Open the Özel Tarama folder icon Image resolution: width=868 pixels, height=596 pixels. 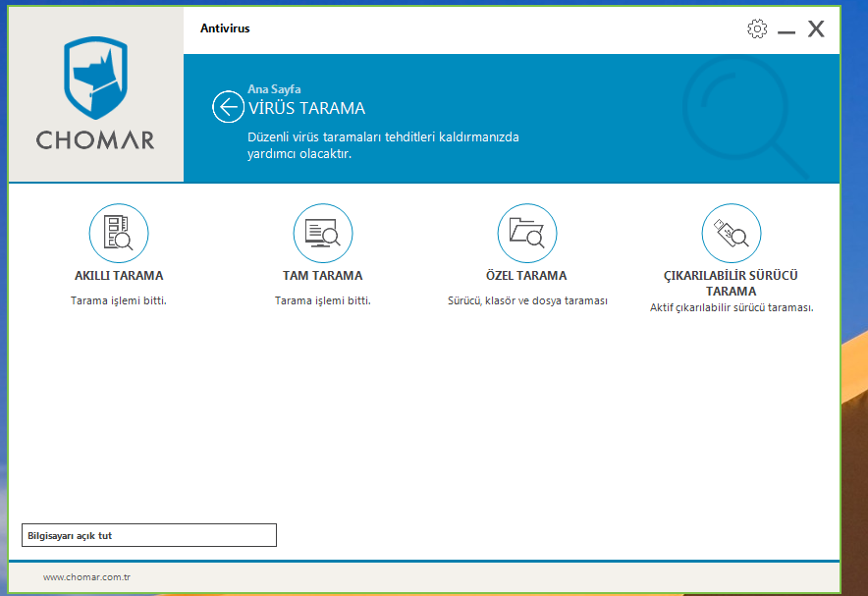point(527,233)
